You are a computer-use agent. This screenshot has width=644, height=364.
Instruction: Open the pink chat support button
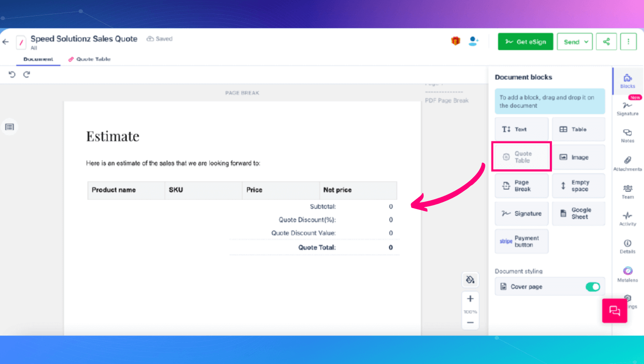[614, 310]
